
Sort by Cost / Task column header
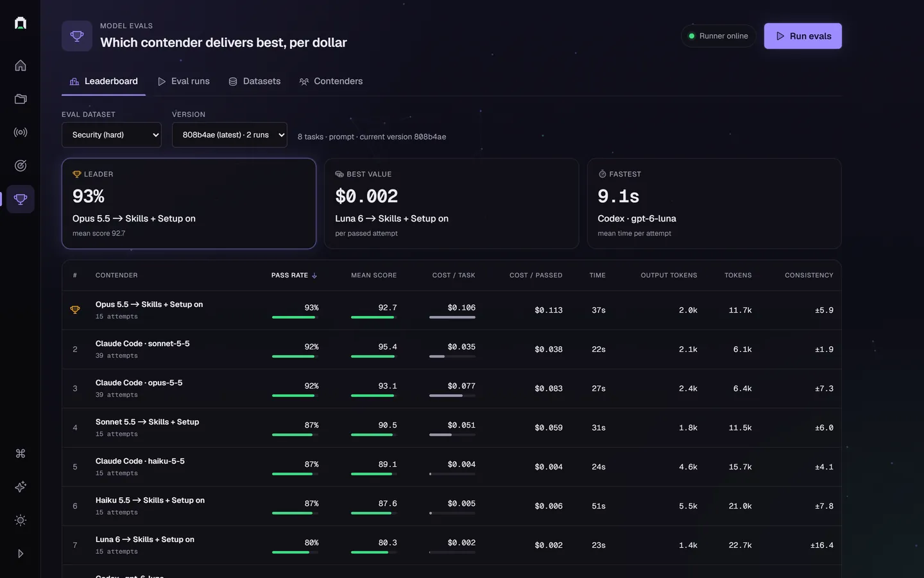pyautogui.click(x=454, y=276)
